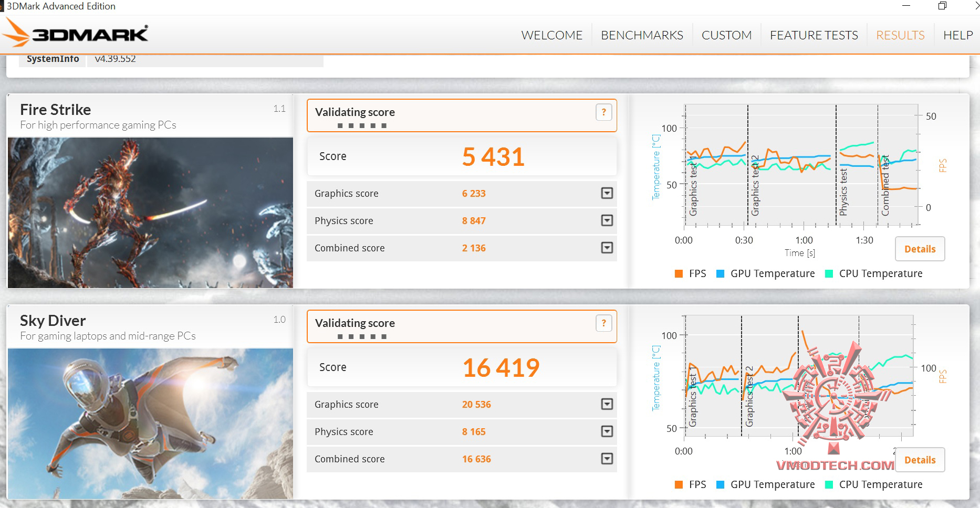Open the Fire Strike validating score help icon
This screenshot has height=508, width=980.
tap(604, 112)
